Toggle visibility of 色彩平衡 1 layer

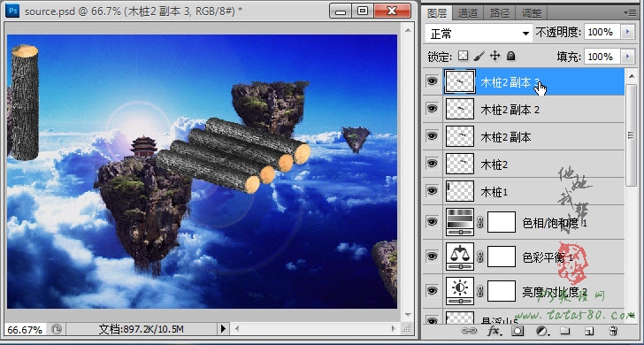(432, 257)
